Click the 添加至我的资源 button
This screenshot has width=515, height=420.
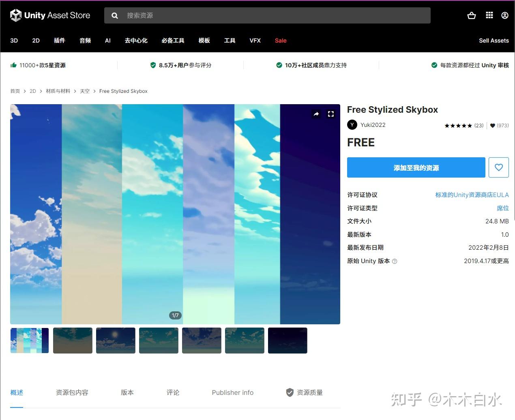416,167
